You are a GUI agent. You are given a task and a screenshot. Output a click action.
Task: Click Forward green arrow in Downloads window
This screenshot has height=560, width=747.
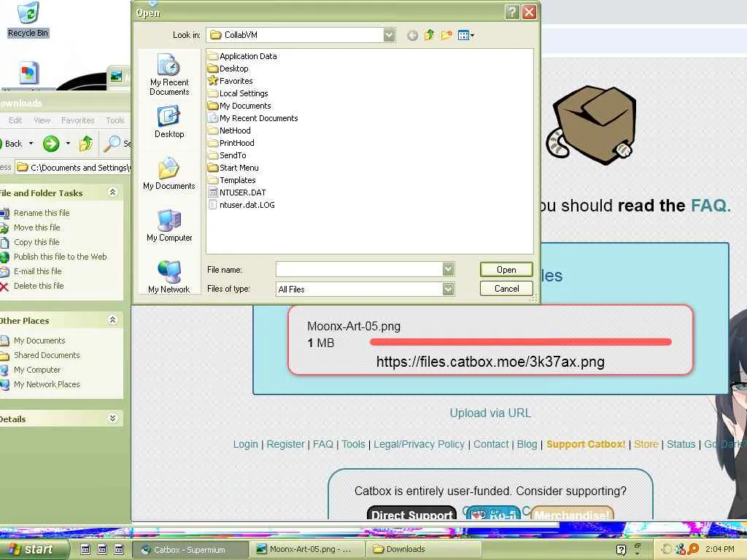[x=51, y=144]
